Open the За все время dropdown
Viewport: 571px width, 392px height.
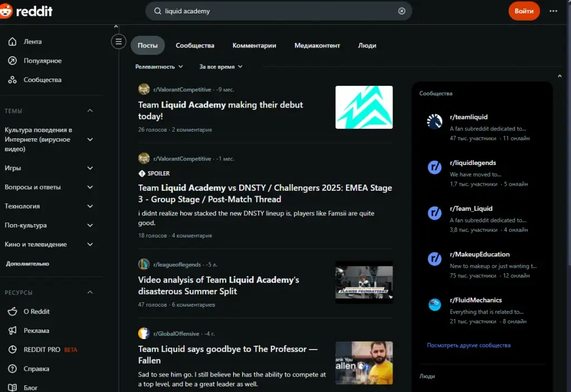tap(221, 67)
